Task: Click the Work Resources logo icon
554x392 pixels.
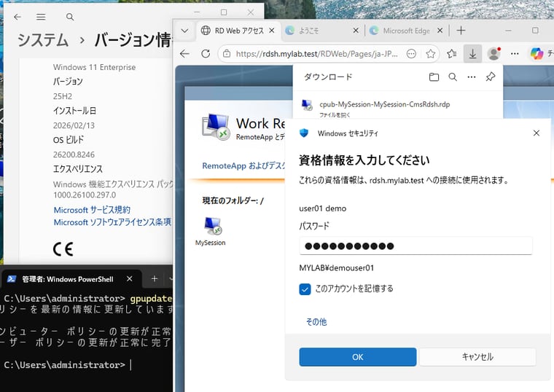Action: [216, 127]
